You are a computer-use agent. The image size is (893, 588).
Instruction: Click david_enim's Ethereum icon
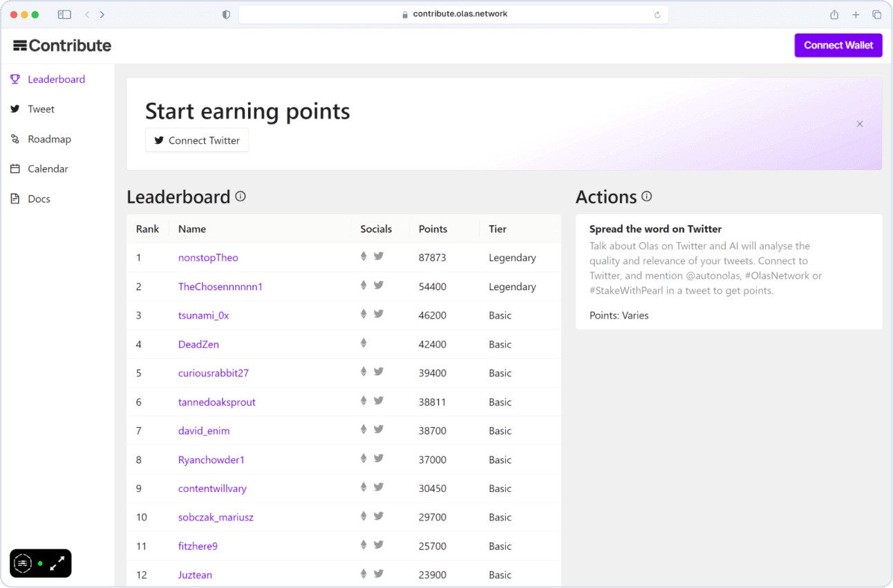click(x=364, y=429)
